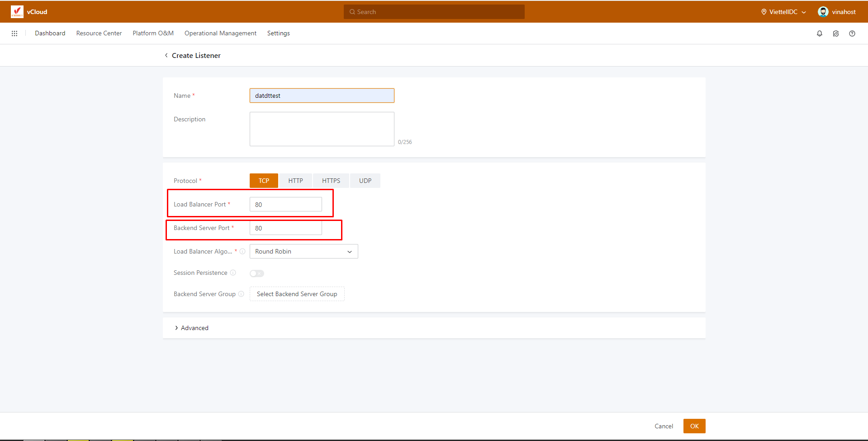868x441 pixels.
Task: Click the vinahost user avatar
Action: 823,12
